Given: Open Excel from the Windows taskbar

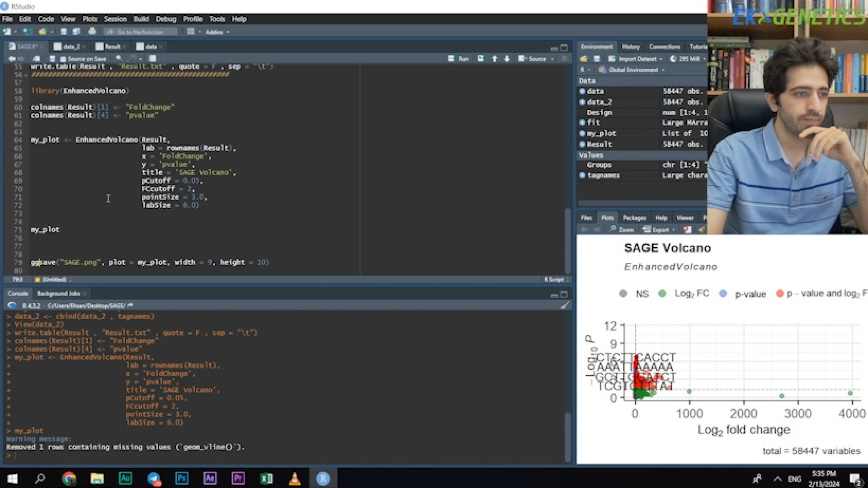Looking at the screenshot, I should pyautogui.click(x=266, y=479).
